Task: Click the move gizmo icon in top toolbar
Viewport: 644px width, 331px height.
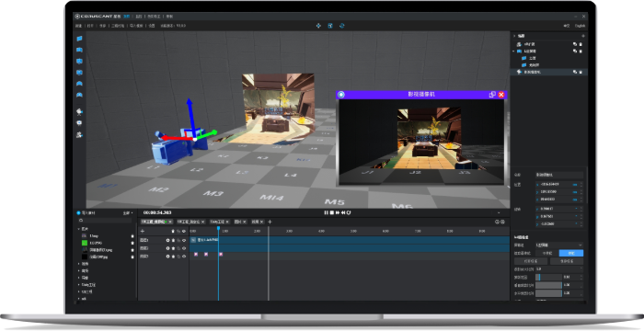Action: click(318, 26)
